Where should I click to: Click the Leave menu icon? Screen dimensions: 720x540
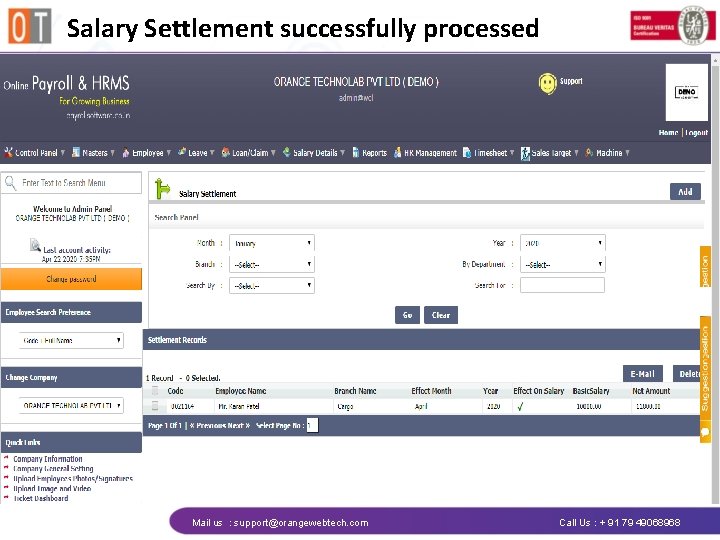[182, 152]
